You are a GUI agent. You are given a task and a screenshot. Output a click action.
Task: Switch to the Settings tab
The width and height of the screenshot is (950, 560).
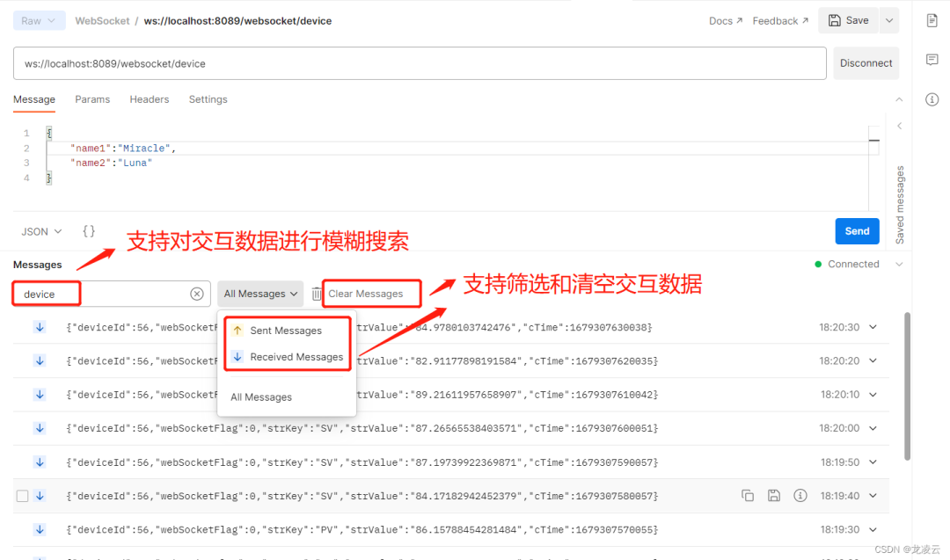coord(208,99)
